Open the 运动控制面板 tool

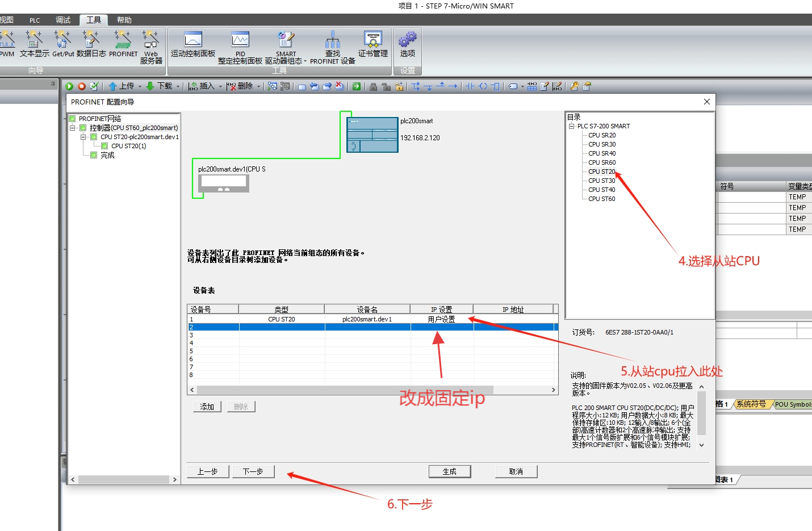click(x=193, y=44)
